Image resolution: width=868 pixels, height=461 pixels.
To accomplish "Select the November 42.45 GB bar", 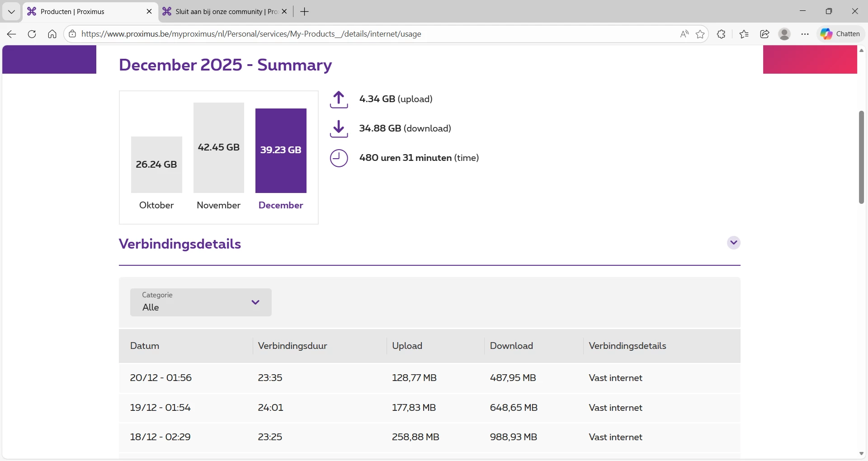I will [x=219, y=148].
